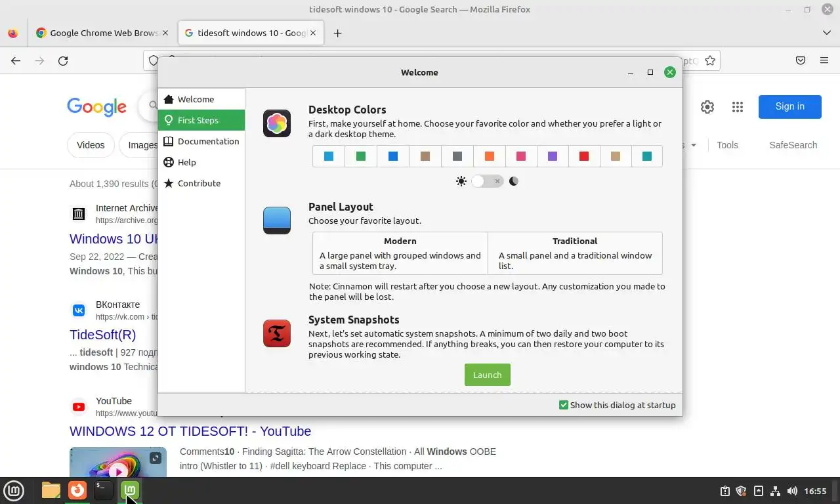Close the tidesoft windows 10 tab

coord(313,33)
